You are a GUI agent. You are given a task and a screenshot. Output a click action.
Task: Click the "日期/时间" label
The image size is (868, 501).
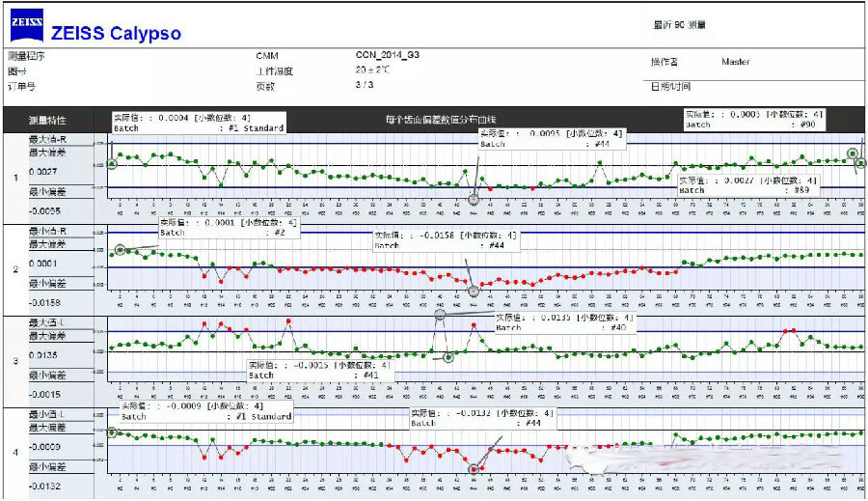pos(670,87)
